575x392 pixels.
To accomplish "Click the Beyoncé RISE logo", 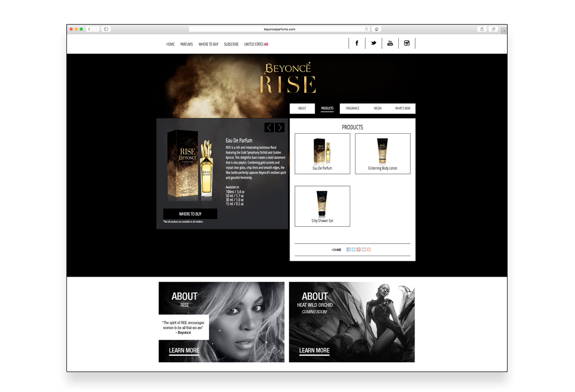I will 287,78.
